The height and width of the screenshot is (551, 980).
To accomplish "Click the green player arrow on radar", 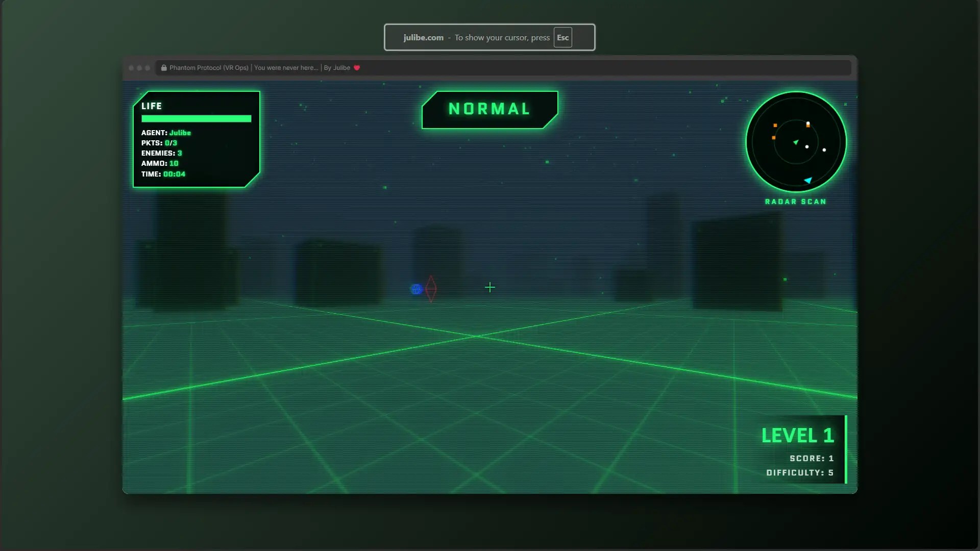I will click(x=795, y=142).
